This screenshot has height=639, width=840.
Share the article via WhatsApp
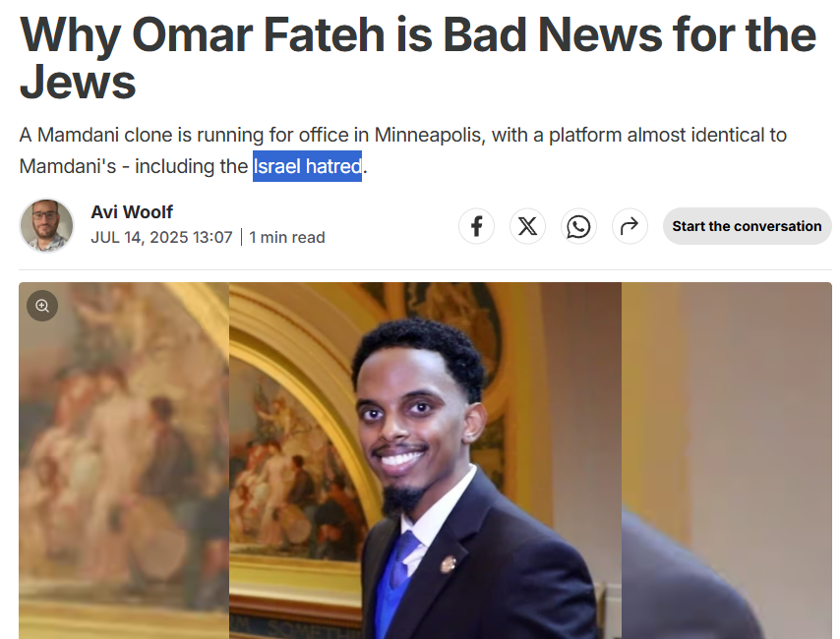[578, 226]
